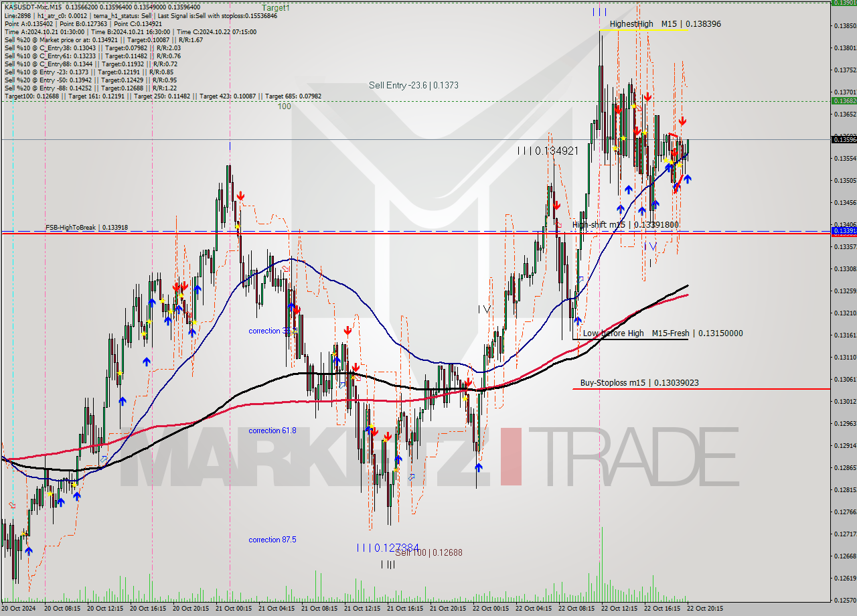Select the Sell %20 @ Entry -88 line
This screenshot has width=857, height=616.
pos(90,88)
